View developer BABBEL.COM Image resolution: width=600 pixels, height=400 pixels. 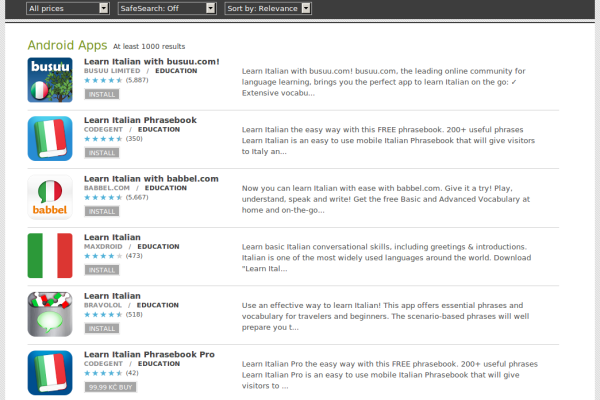click(x=107, y=188)
